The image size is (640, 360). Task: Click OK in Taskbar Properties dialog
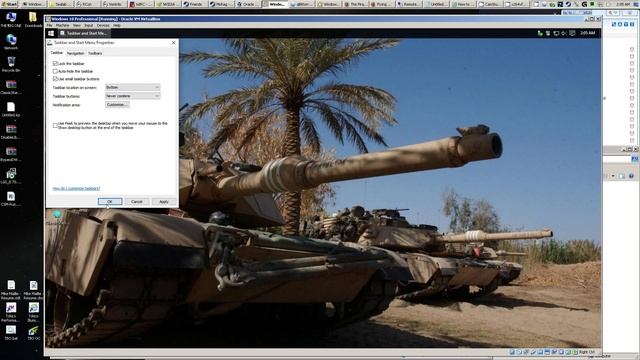[110, 202]
